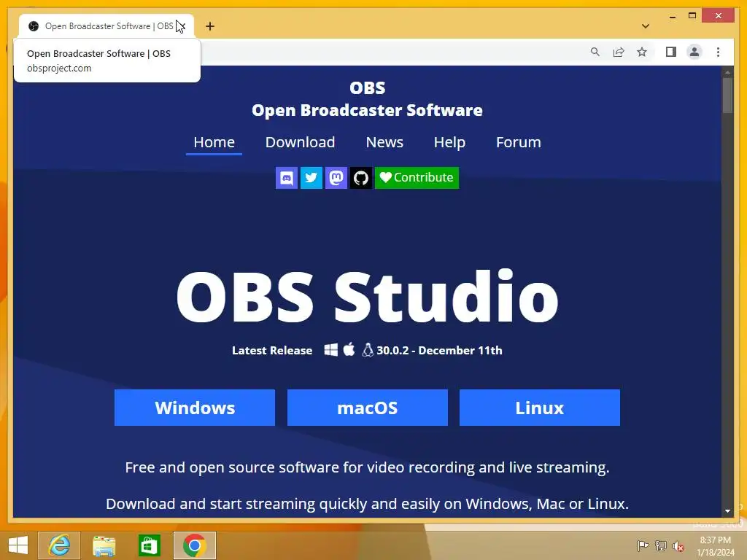
Task: Click the 'Latest Release' label
Action: [272, 351]
